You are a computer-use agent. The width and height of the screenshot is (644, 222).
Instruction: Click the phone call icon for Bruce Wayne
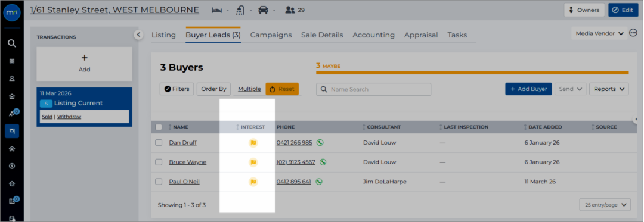323,162
